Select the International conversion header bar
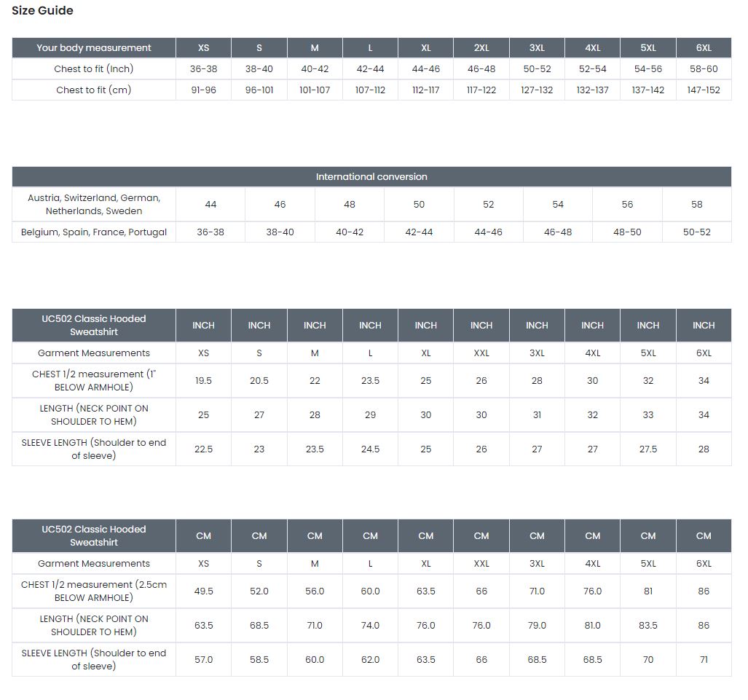Screen dimensions: 748x700 point(371,177)
